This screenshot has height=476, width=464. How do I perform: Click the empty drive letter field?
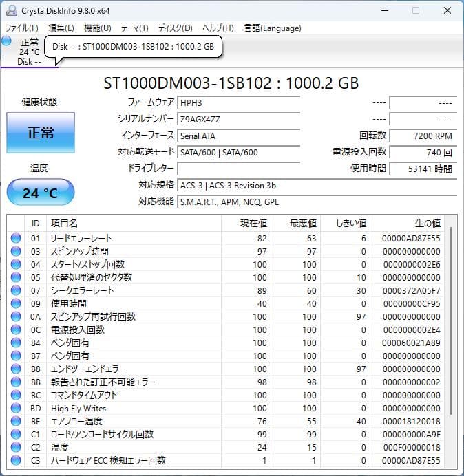(x=238, y=169)
